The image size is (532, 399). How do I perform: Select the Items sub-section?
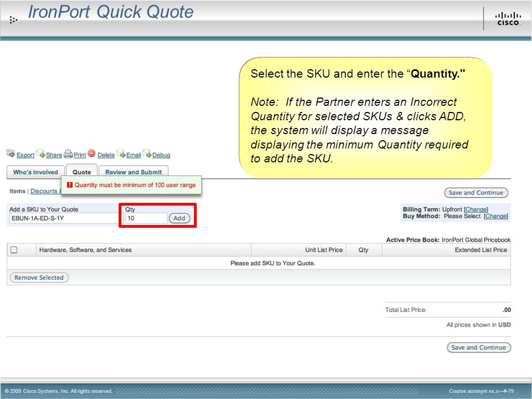17,191
